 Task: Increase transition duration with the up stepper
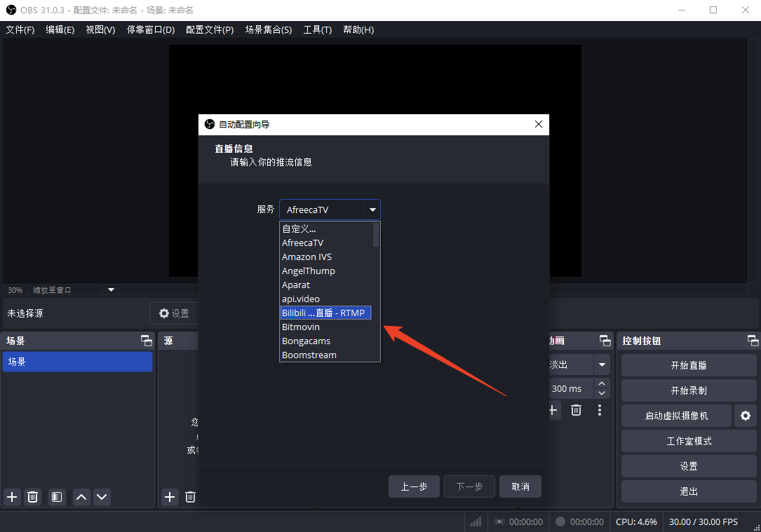click(602, 383)
